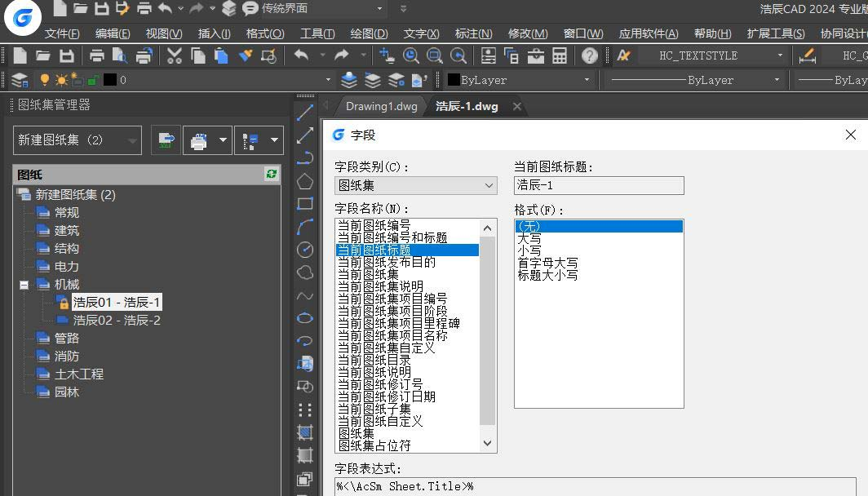Screen dimensions: 868x496
Task: Open the Layer Properties Manager icon
Action: pos(20,80)
